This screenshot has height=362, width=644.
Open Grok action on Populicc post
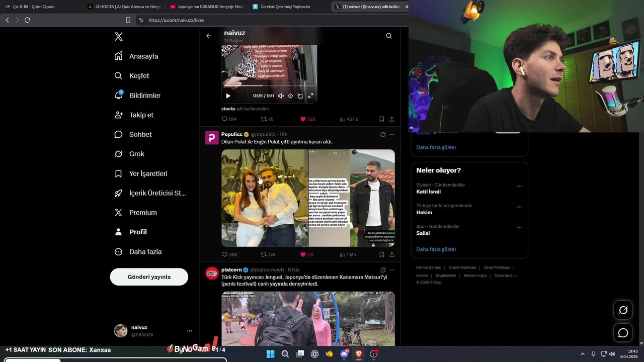(383, 135)
